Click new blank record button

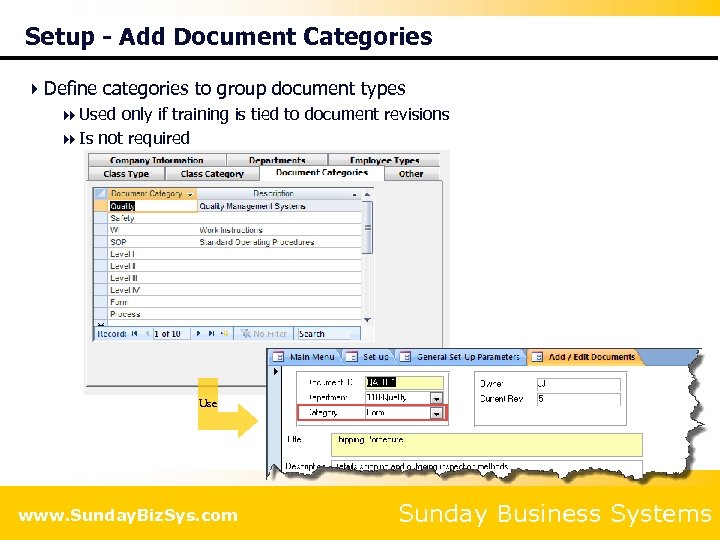(225, 334)
